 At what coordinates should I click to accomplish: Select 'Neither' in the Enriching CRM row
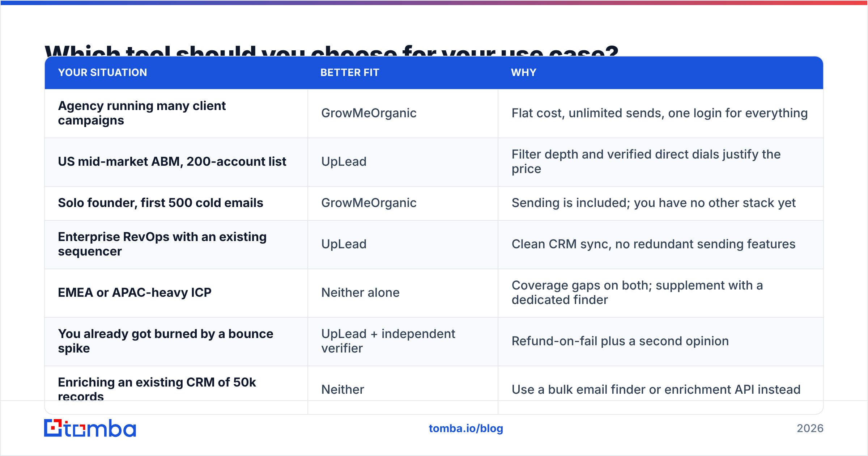click(x=342, y=390)
